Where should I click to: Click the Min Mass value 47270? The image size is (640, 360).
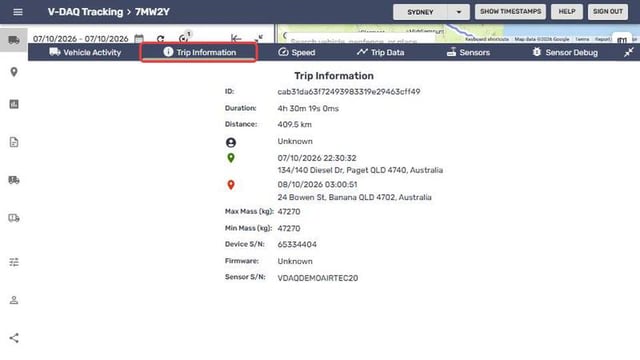[289, 229]
